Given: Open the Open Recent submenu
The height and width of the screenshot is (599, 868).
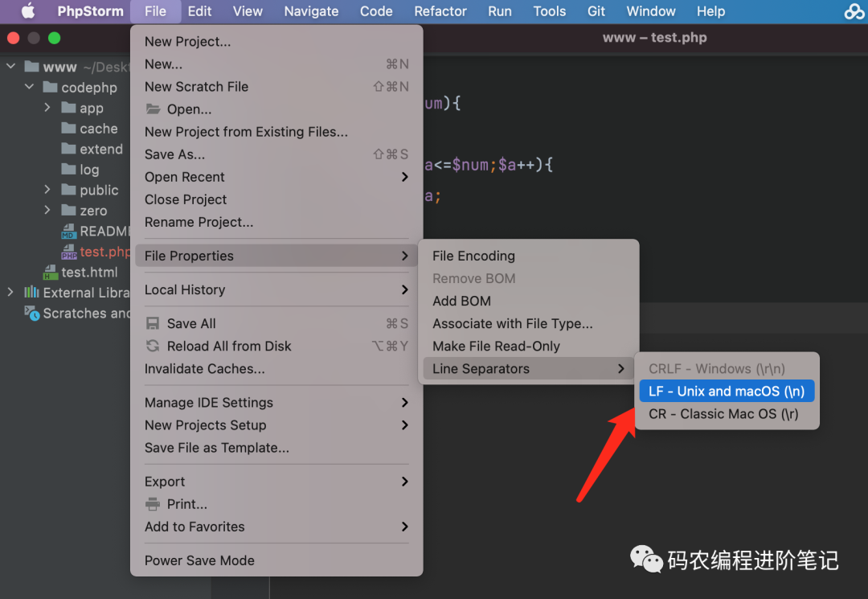Looking at the screenshot, I should point(276,177).
